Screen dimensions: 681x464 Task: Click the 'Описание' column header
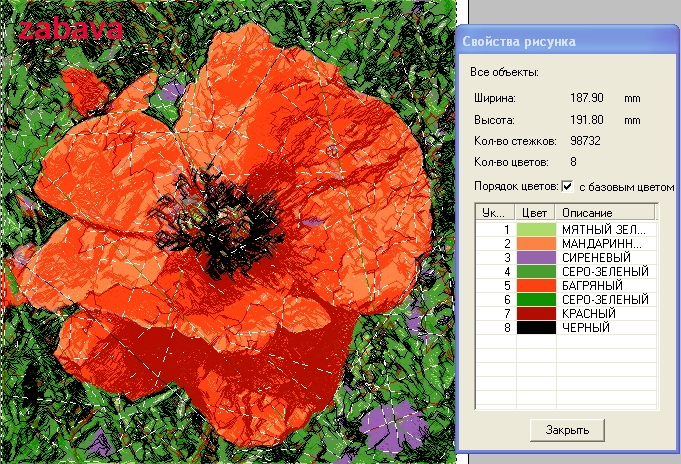pos(605,212)
